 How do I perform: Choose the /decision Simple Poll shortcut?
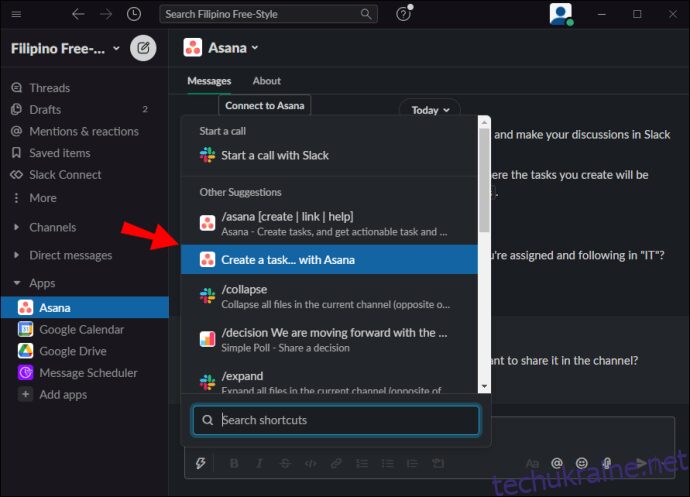pyautogui.click(x=329, y=339)
